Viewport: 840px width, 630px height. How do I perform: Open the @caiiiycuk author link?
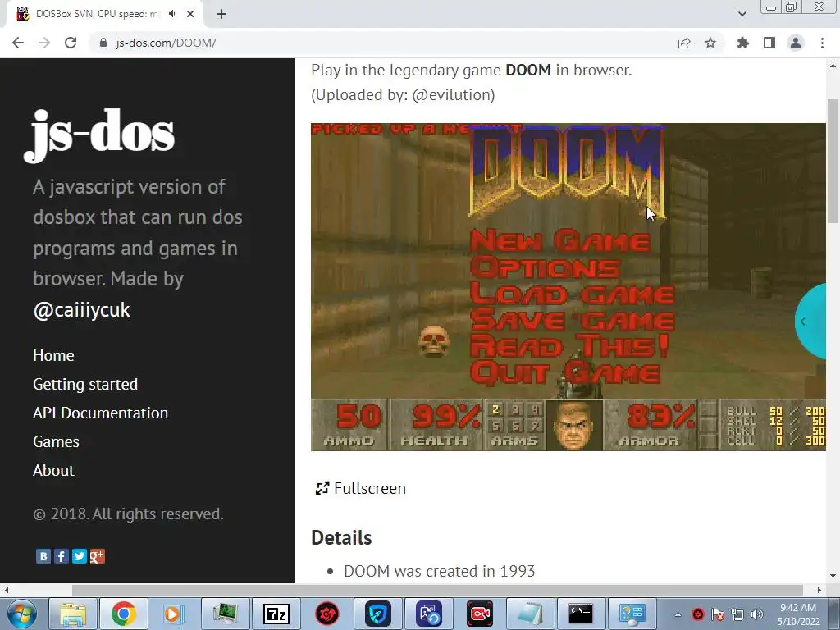pos(81,309)
